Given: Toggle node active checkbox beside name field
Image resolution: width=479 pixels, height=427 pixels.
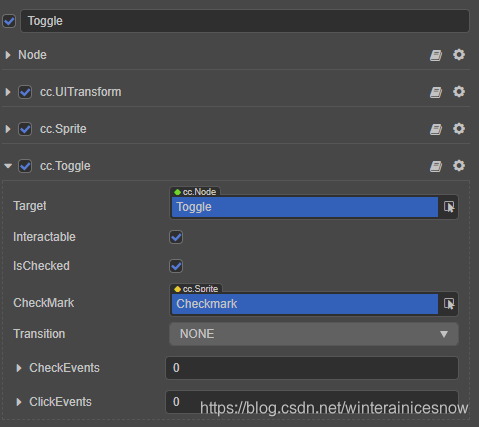Looking at the screenshot, I should tap(9, 21).
